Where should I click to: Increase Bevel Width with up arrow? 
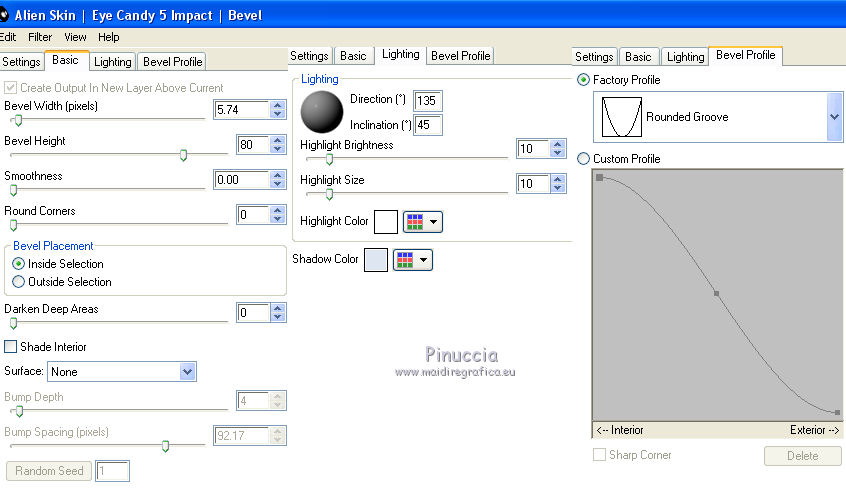[278, 105]
